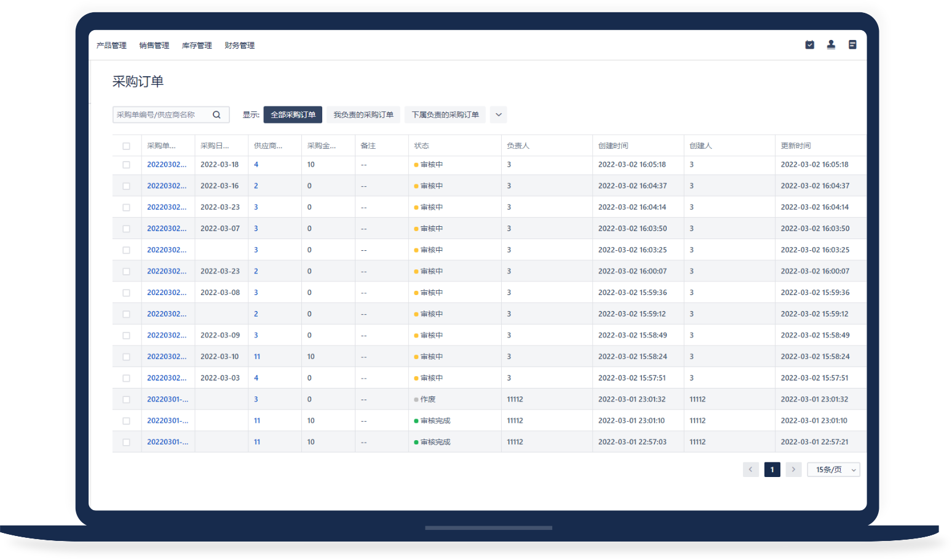This screenshot has width=952, height=560.
Task: Click the approval stamp icon in header
Action: 831,45
